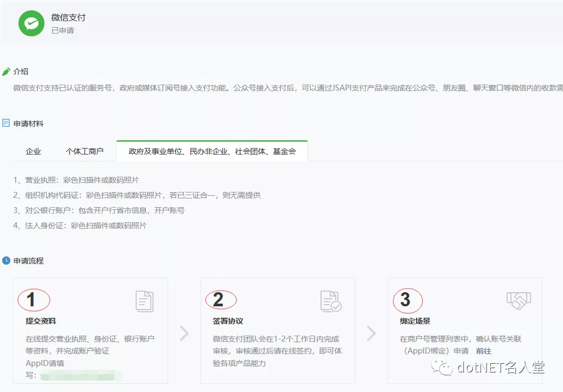Screen dimensions: 563x392
Task: Click the 微信支付团队会在1-2个工作日 description text
Action: pos(277,351)
